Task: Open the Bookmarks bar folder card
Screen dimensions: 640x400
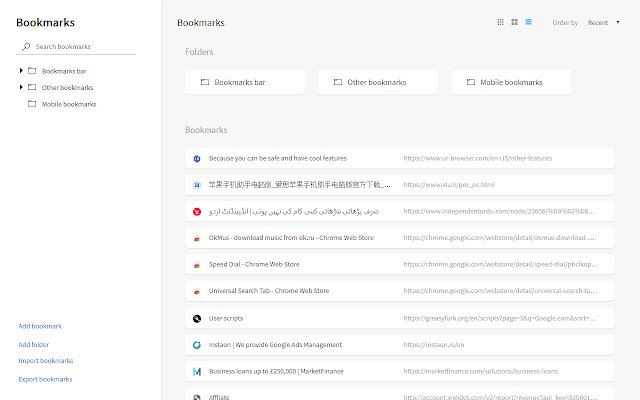Action: 245,82
